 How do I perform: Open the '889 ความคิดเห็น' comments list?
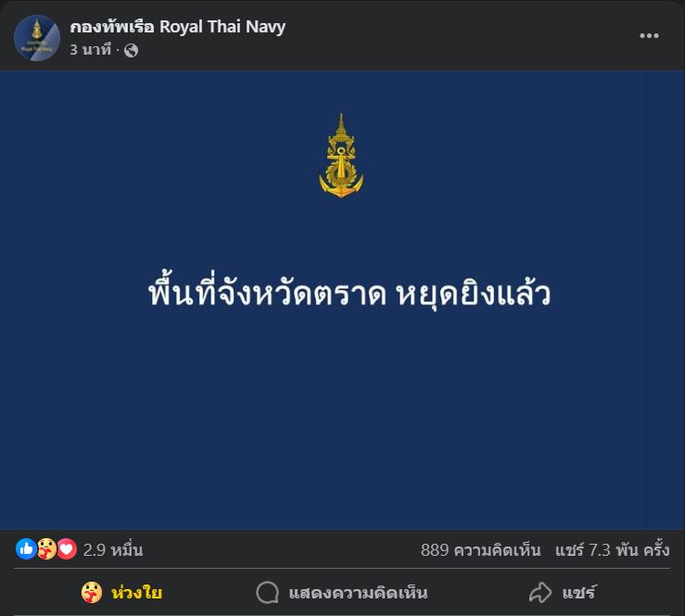[x=480, y=549]
